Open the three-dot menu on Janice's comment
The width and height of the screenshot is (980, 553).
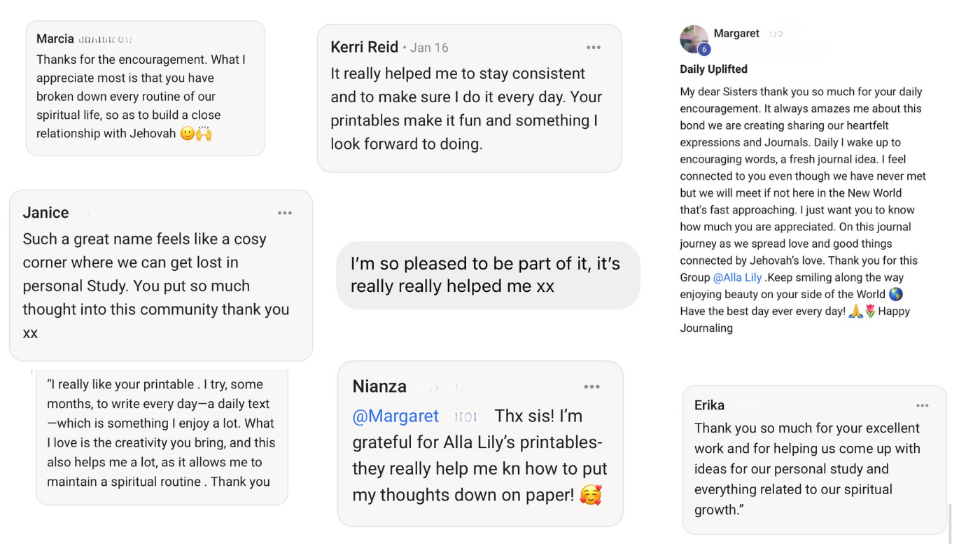284,213
